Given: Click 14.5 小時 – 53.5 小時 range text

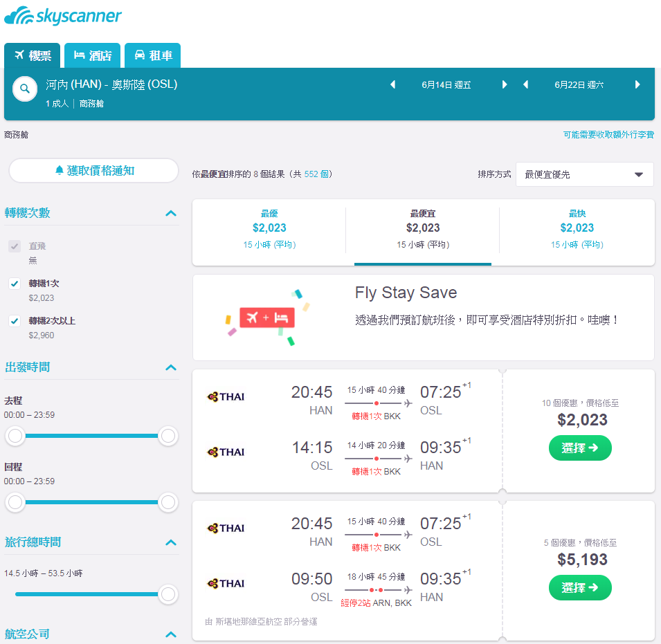Looking at the screenshot, I should [44, 573].
